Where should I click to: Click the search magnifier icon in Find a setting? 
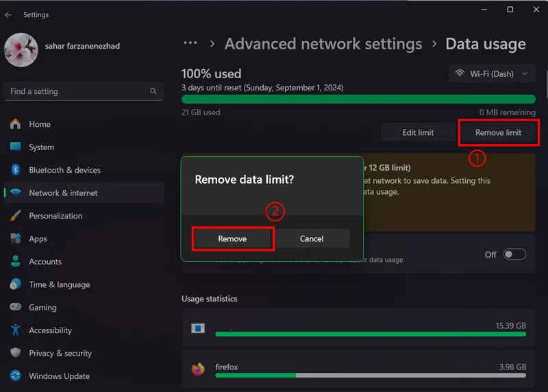point(153,91)
